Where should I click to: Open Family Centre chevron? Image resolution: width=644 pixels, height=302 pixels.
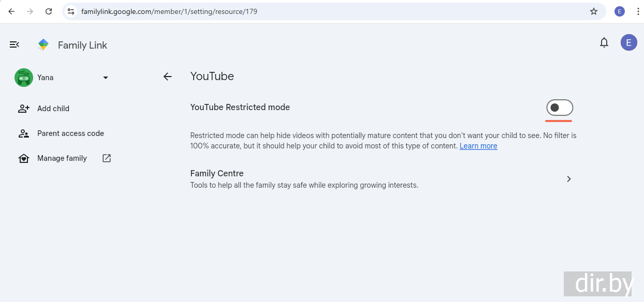568,179
